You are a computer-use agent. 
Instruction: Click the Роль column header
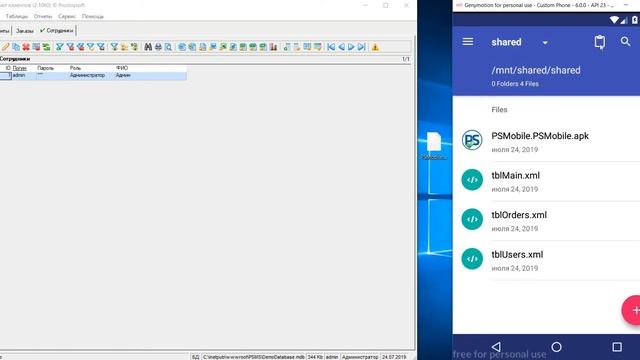pos(75,68)
